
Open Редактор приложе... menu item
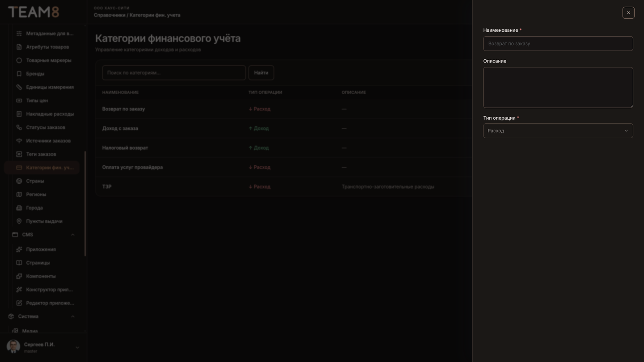(42, 303)
